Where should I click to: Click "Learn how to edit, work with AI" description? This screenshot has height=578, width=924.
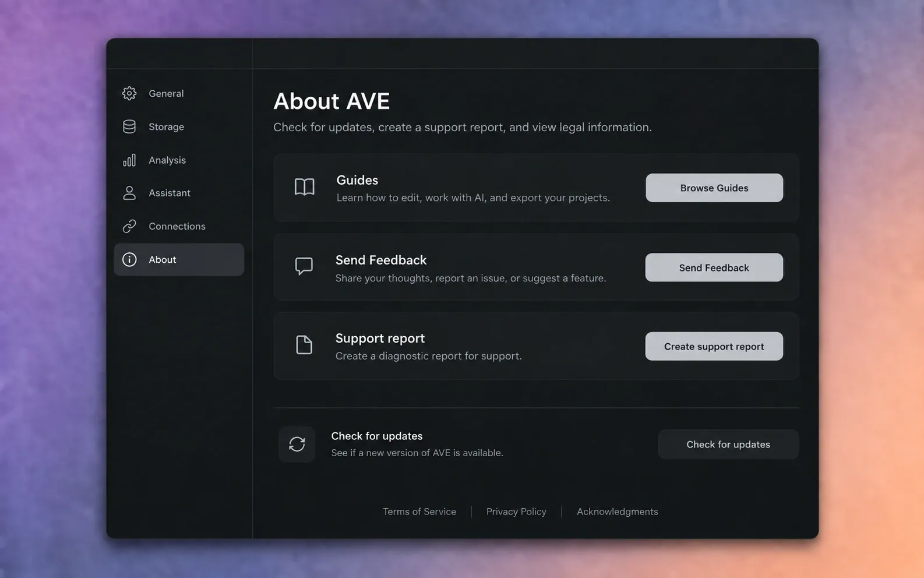click(x=473, y=198)
